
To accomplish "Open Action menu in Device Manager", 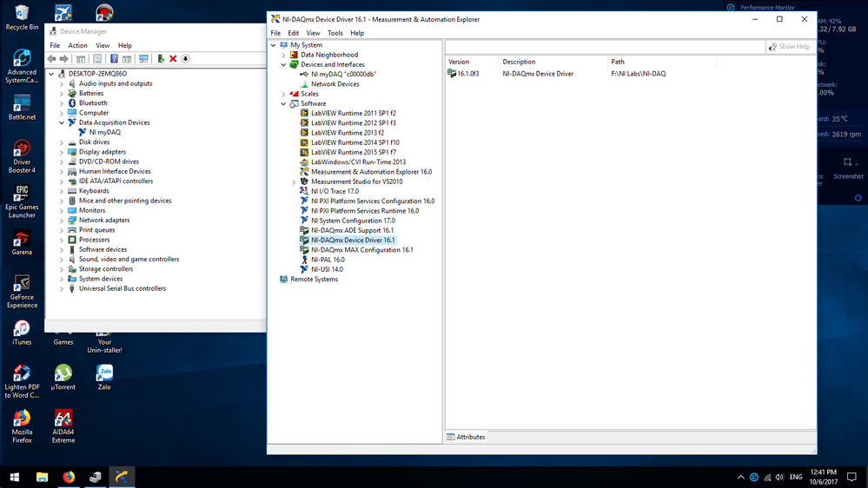I will click(x=77, y=45).
